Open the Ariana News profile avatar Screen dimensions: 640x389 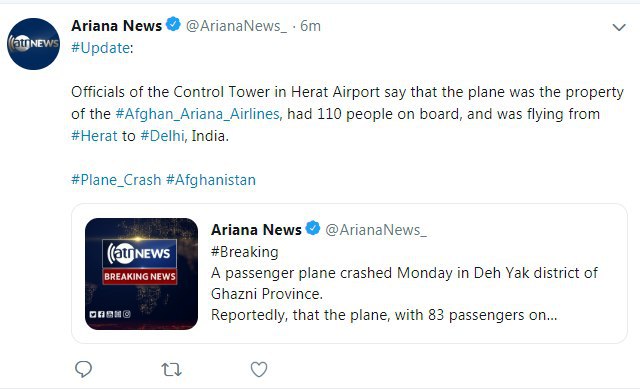coord(33,44)
